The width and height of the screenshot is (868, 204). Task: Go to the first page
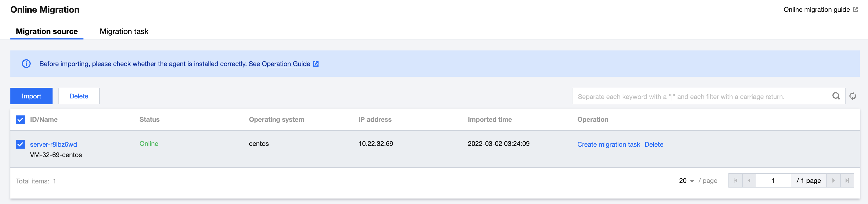735,181
